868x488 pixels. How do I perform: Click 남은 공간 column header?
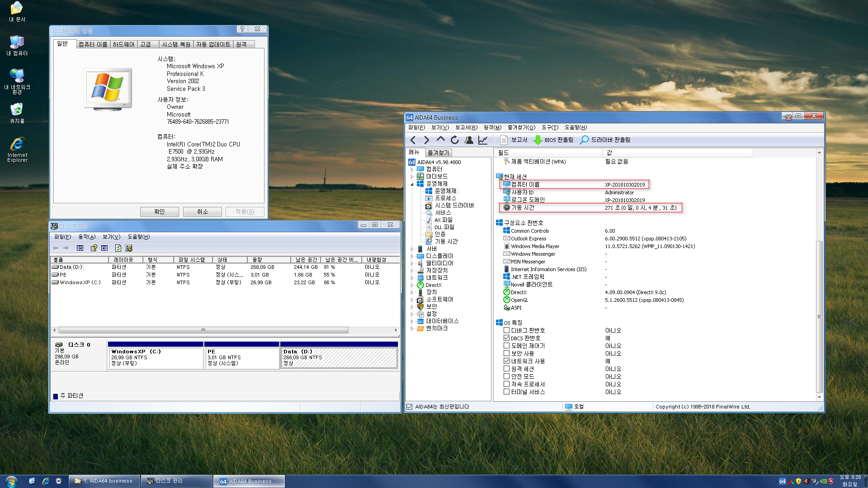pyautogui.click(x=306, y=260)
